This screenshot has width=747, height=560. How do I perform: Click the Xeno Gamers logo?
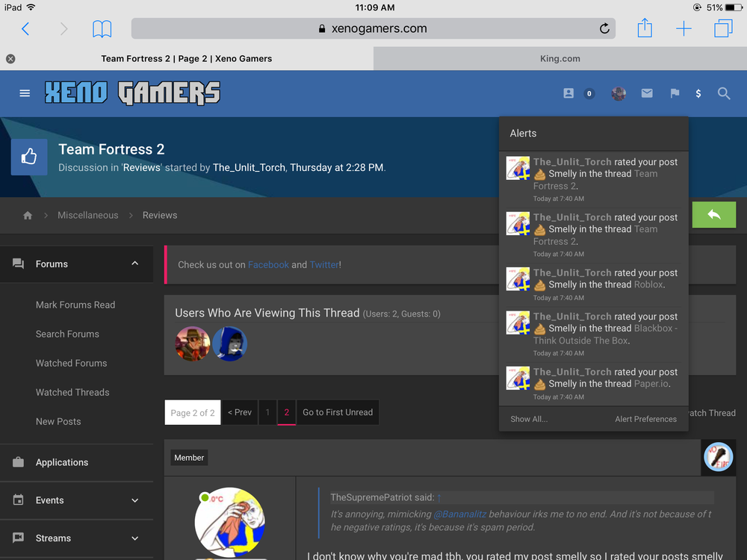[132, 93]
